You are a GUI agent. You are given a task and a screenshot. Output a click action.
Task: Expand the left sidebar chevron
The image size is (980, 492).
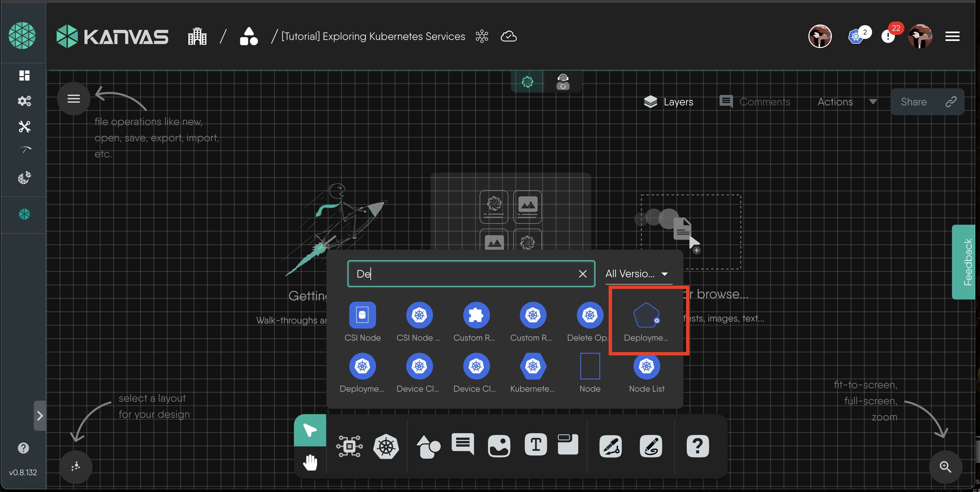point(40,415)
